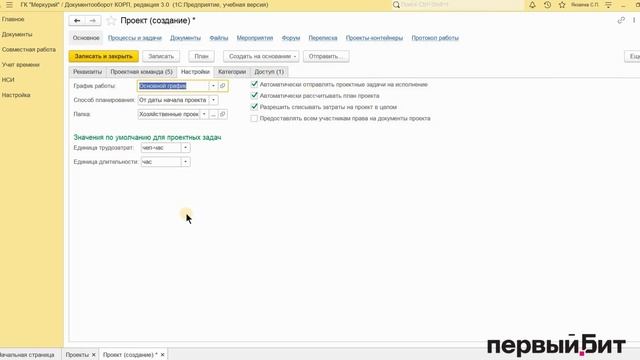
Task: Expand the Папка dropdown arrow
Action: click(204, 114)
